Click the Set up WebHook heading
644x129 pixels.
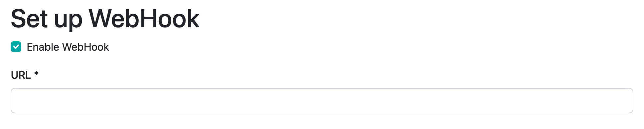click(x=105, y=19)
